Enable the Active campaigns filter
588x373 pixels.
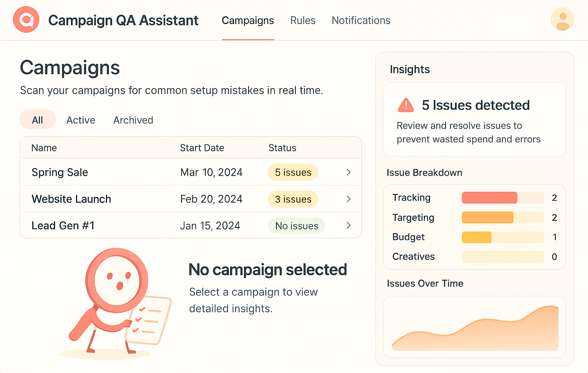[80, 119]
